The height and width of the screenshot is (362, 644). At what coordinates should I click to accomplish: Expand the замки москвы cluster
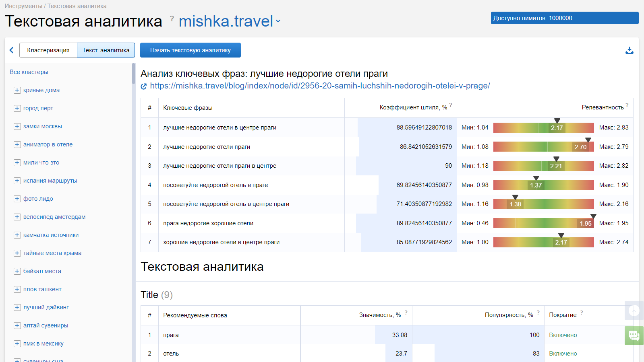click(x=17, y=126)
